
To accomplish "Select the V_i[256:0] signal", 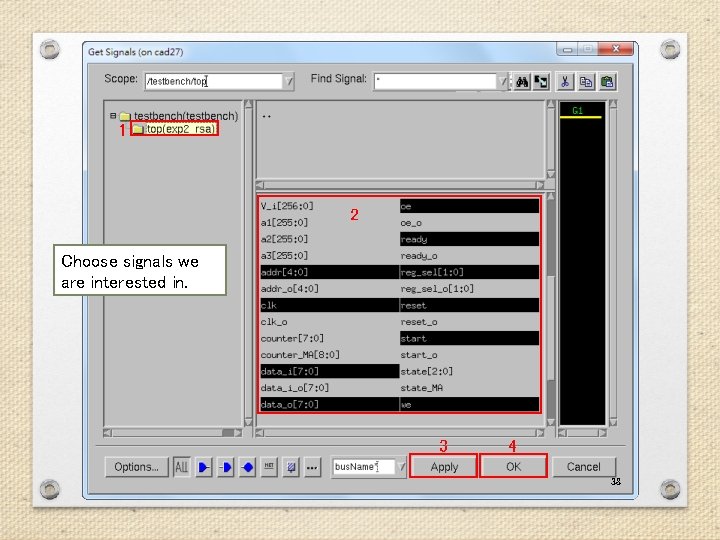I will click(x=330, y=206).
